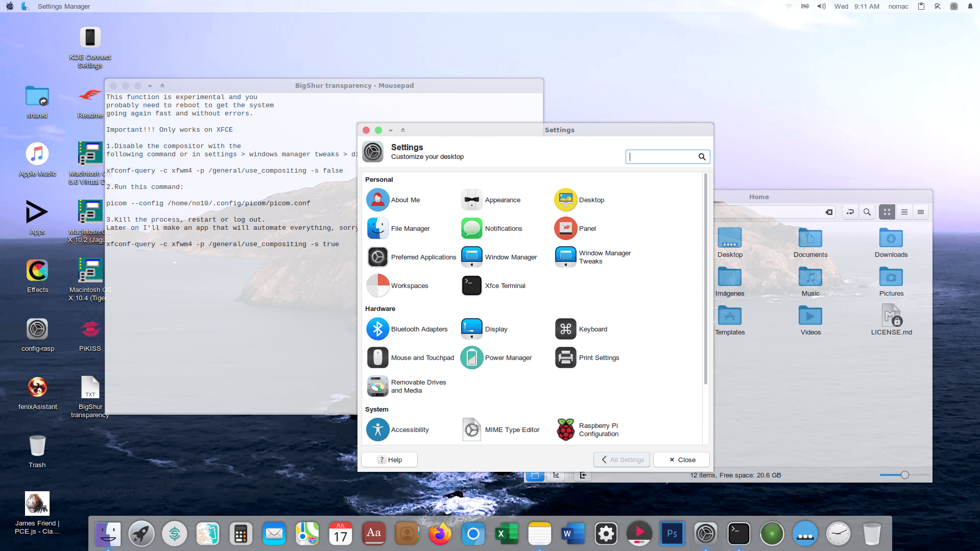Switch Home window to list view
The height and width of the screenshot is (551, 980).
click(x=904, y=212)
